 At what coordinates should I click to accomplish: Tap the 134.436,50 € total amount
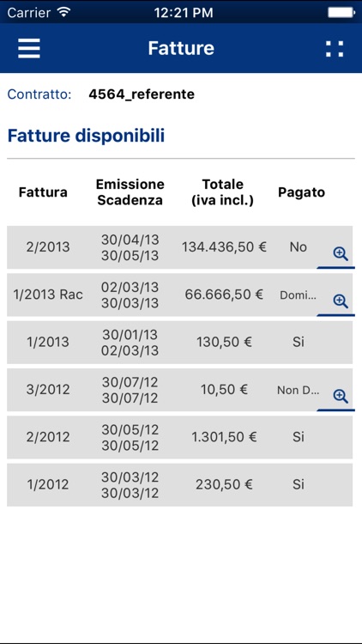[224, 247]
